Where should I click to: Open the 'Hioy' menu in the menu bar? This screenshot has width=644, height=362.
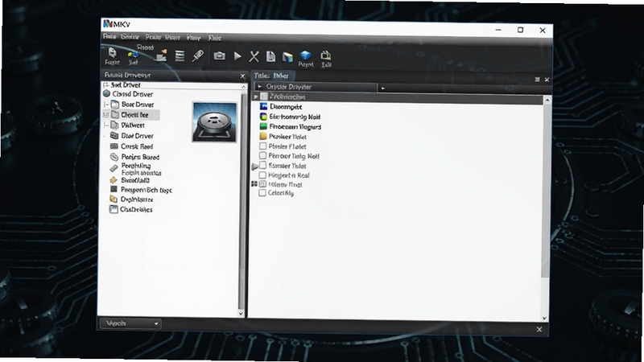pyautogui.click(x=193, y=38)
